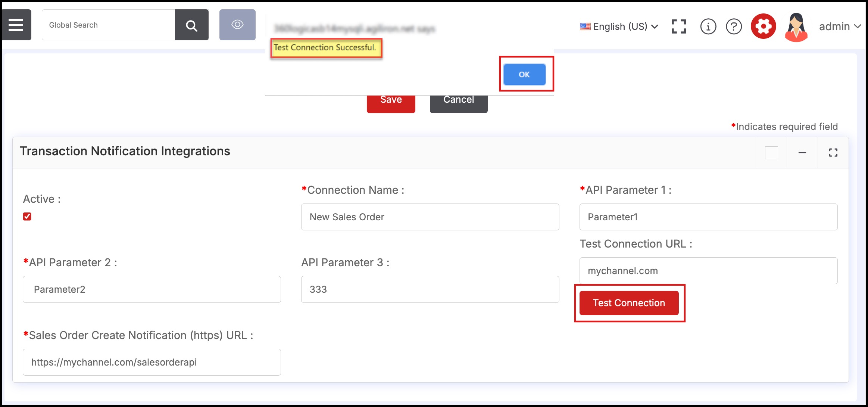The width and height of the screenshot is (868, 407).
Task: Click the Test Connection button
Action: pos(629,303)
